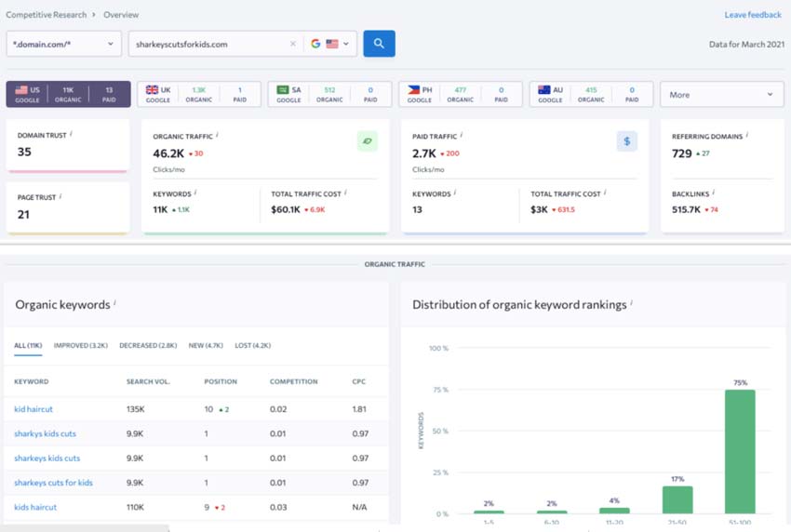Click the 135K search volume cell
Image resolution: width=791 pixels, height=532 pixels.
135,409
